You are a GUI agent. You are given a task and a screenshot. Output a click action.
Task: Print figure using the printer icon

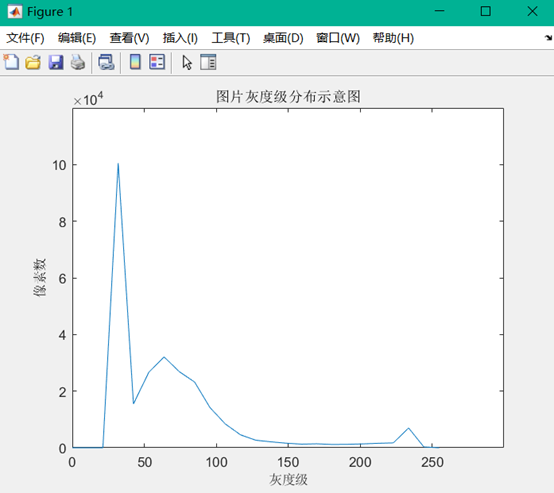point(78,63)
